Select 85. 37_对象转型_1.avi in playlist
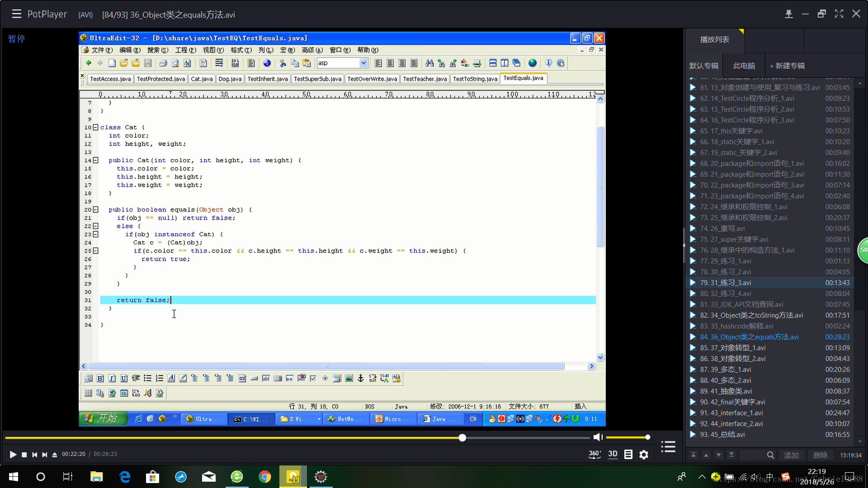This screenshot has width=868, height=488. (769, 348)
